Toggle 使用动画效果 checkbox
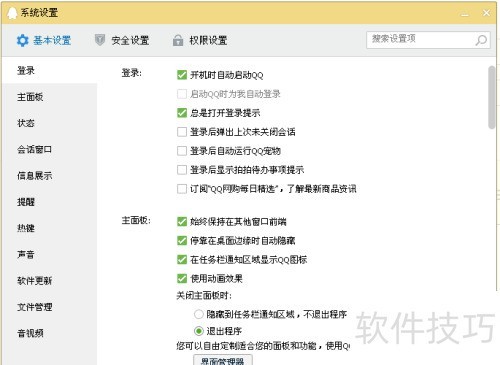 pos(182,278)
